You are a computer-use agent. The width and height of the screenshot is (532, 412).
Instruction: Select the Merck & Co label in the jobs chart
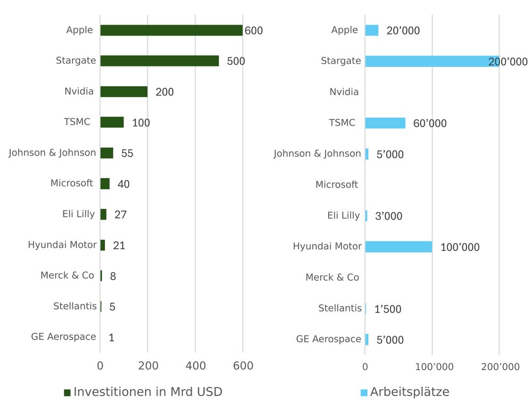click(x=332, y=278)
